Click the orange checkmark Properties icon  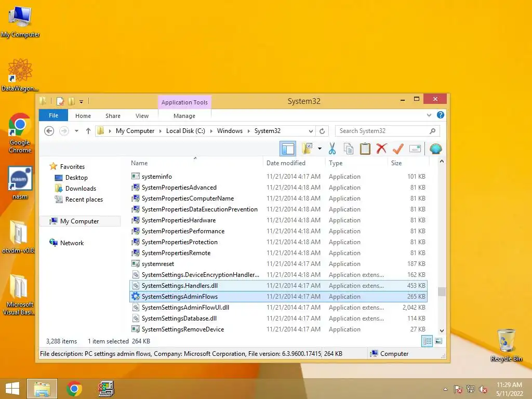pyautogui.click(x=398, y=149)
